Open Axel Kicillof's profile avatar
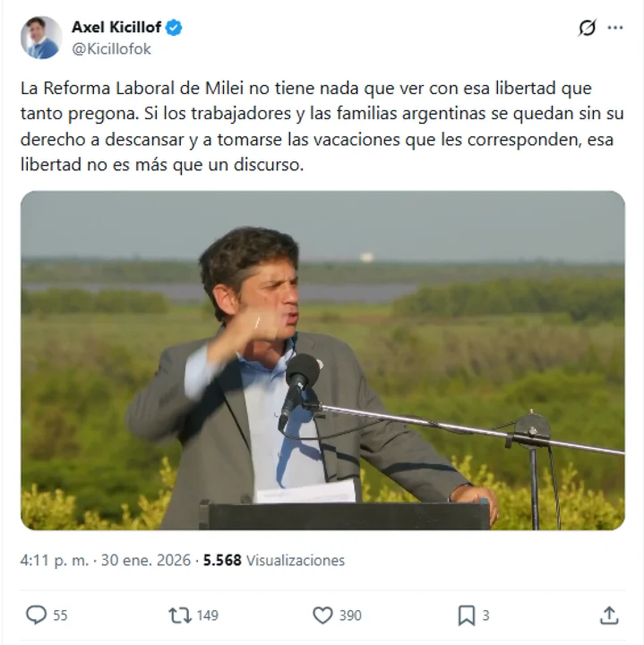This screenshot has height=645, width=644. [x=42, y=37]
